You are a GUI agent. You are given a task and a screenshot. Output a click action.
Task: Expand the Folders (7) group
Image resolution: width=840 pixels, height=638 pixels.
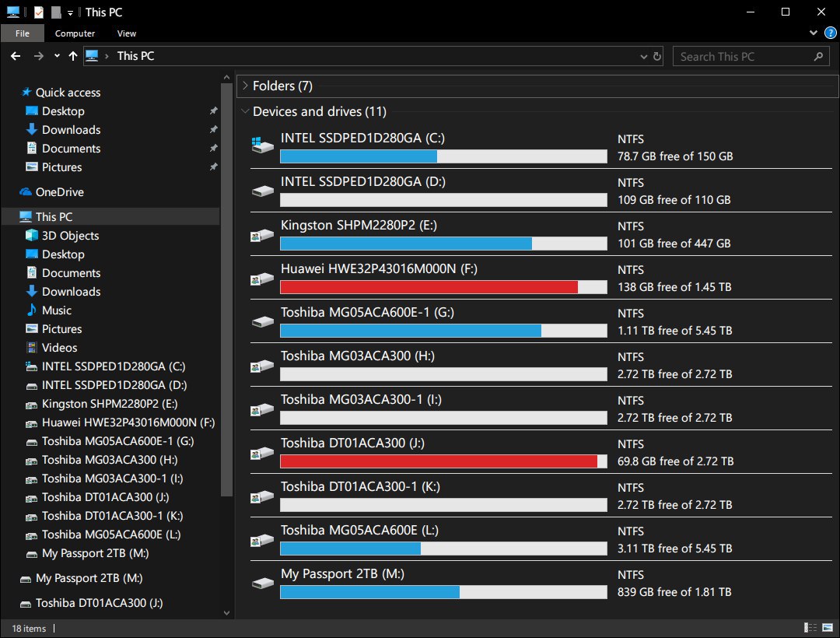245,86
